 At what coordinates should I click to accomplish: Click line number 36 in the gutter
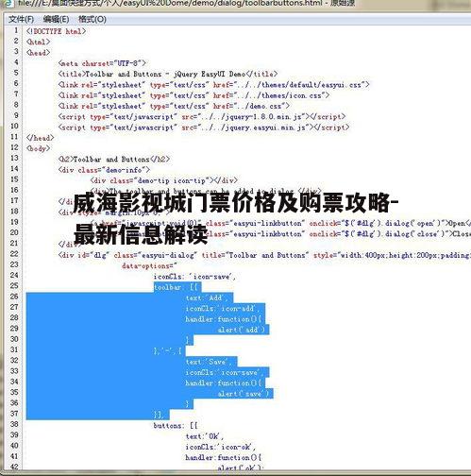point(14,403)
